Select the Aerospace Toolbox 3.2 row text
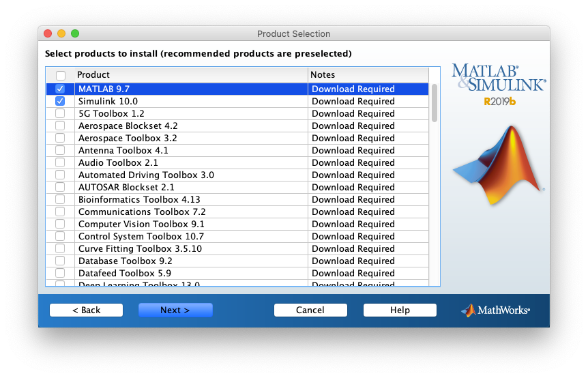The height and width of the screenshot is (378, 588). point(128,138)
